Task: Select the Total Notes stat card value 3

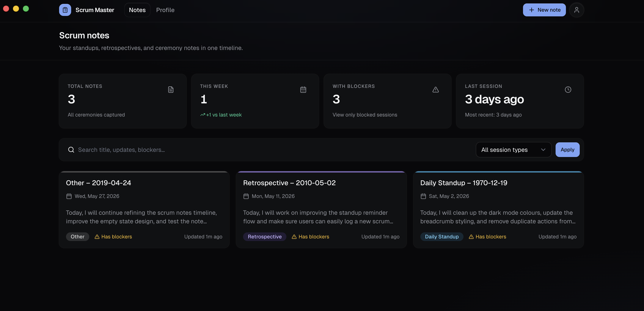Action: (72, 99)
